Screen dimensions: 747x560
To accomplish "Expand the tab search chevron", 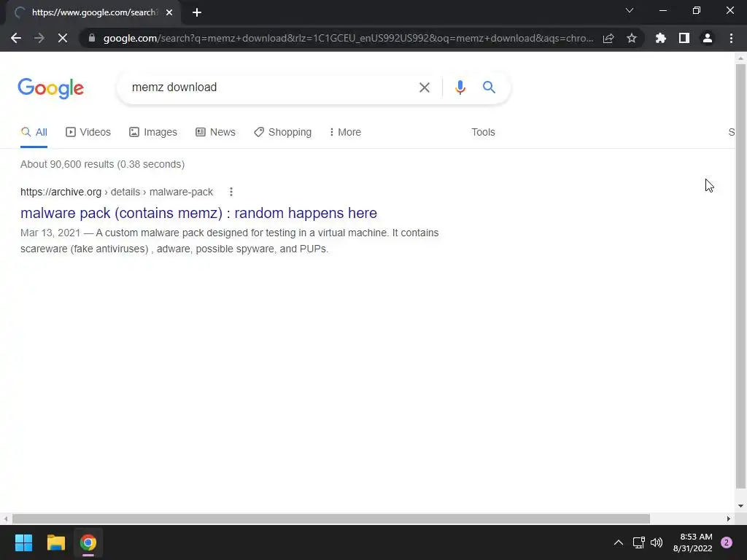I will pos(630,10).
